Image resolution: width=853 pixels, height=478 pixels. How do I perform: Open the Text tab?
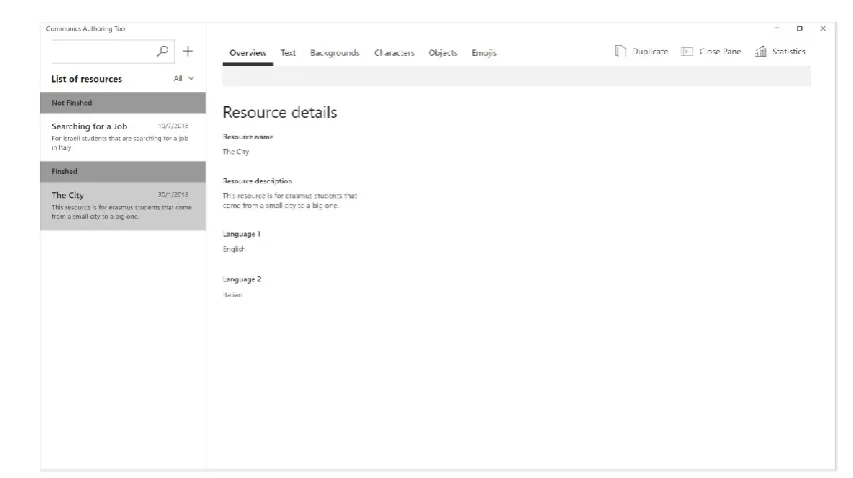point(288,53)
